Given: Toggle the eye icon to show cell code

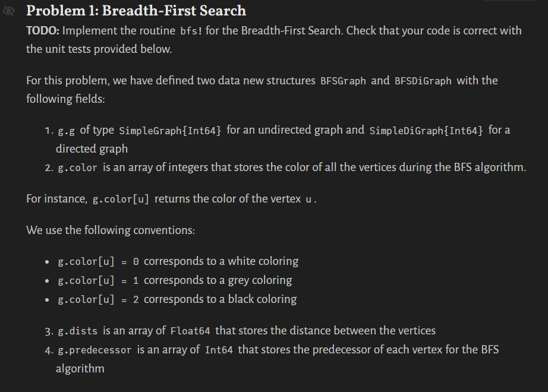Looking at the screenshot, I should (x=9, y=11).
